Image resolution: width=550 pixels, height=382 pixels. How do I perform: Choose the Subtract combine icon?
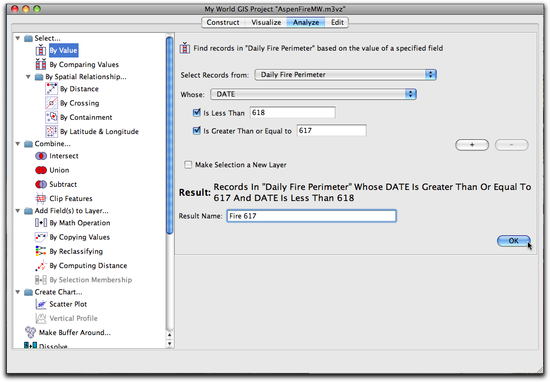click(41, 184)
